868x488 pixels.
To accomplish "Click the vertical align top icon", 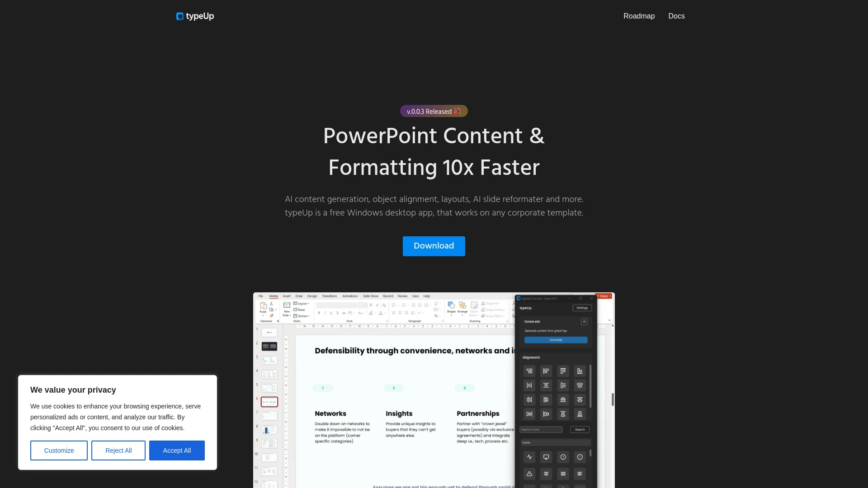I will coord(562,371).
